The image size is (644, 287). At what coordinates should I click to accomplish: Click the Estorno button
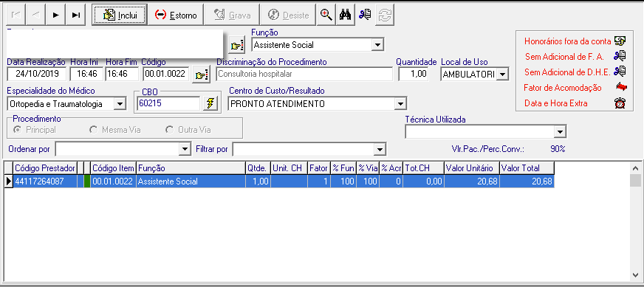tap(176, 15)
